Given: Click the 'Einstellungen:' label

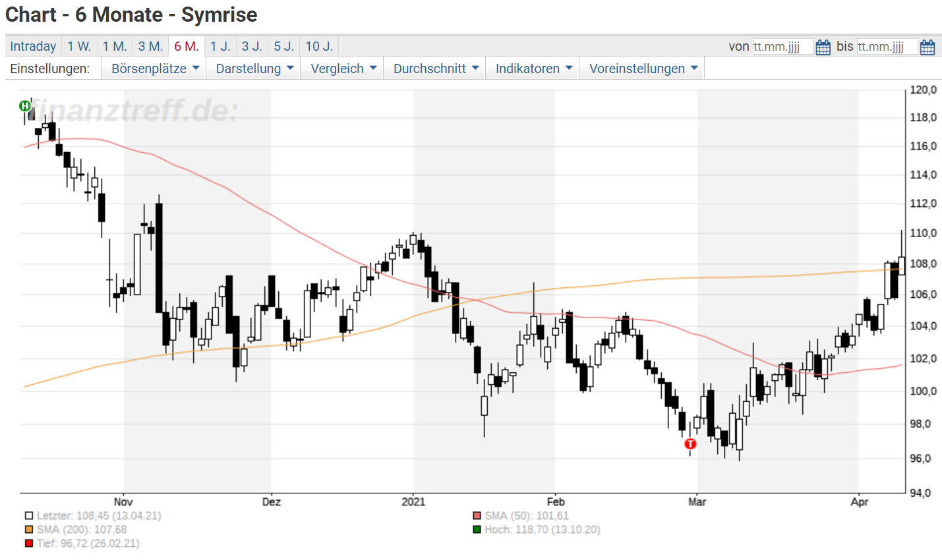Looking at the screenshot, I should [x=50, y=69].
